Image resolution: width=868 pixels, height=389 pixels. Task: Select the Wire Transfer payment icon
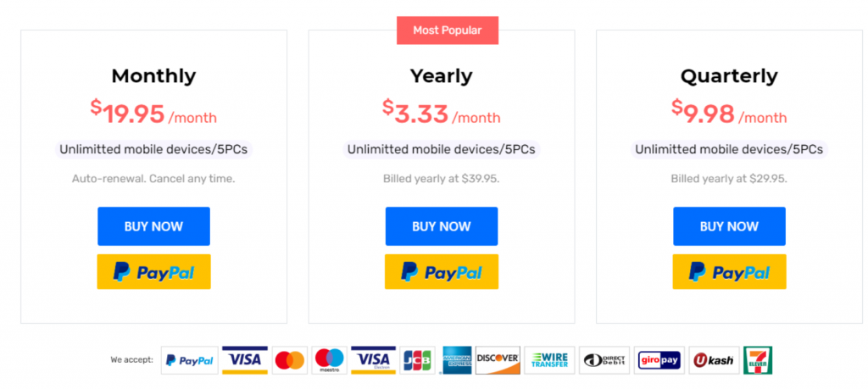click(549, 360)
